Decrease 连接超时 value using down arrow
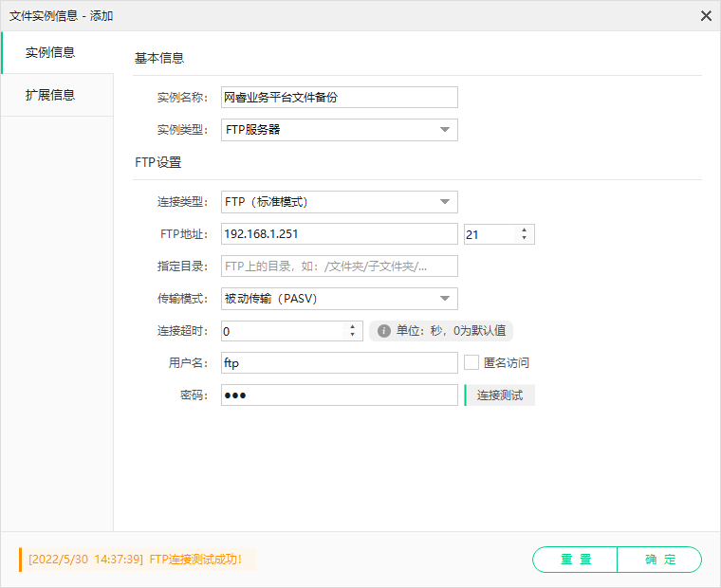Image resolution: width=721 pixels, height=588 pixels. click(x=352, y=335)
